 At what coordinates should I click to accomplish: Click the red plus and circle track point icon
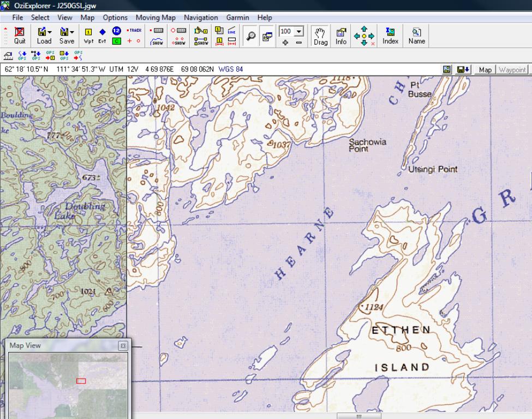(134, 41)
